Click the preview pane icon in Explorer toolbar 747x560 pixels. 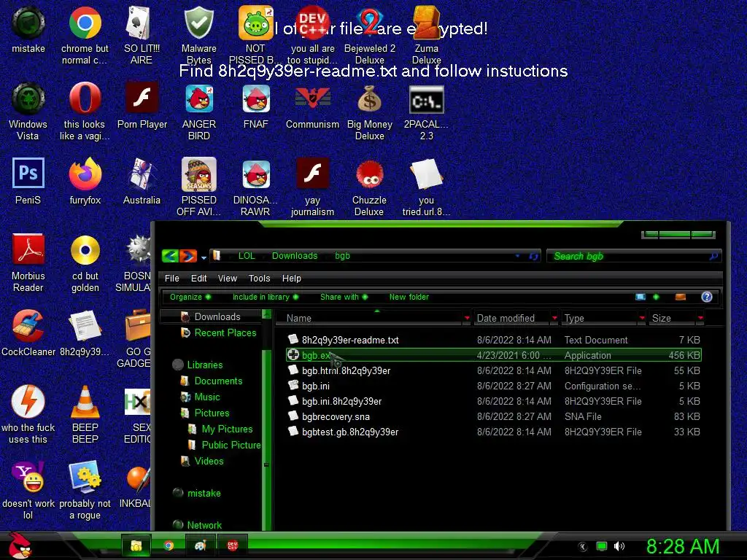tap(681, 297)
